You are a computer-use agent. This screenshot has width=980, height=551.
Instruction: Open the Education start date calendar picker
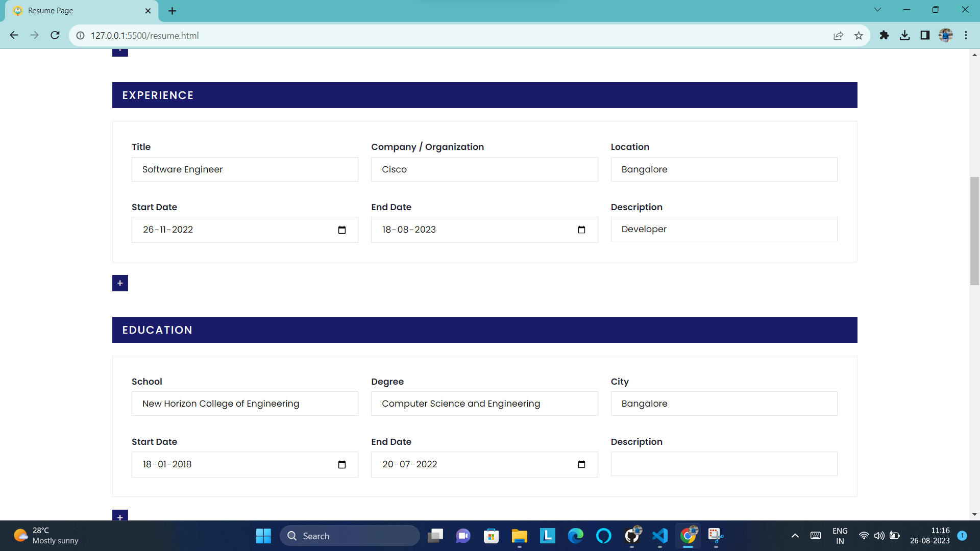click(341, 464)
